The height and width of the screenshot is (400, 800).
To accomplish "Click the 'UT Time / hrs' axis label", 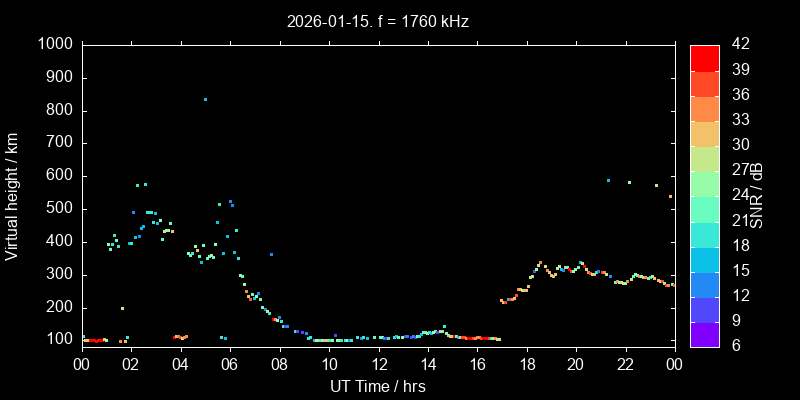I will [377, 386].
